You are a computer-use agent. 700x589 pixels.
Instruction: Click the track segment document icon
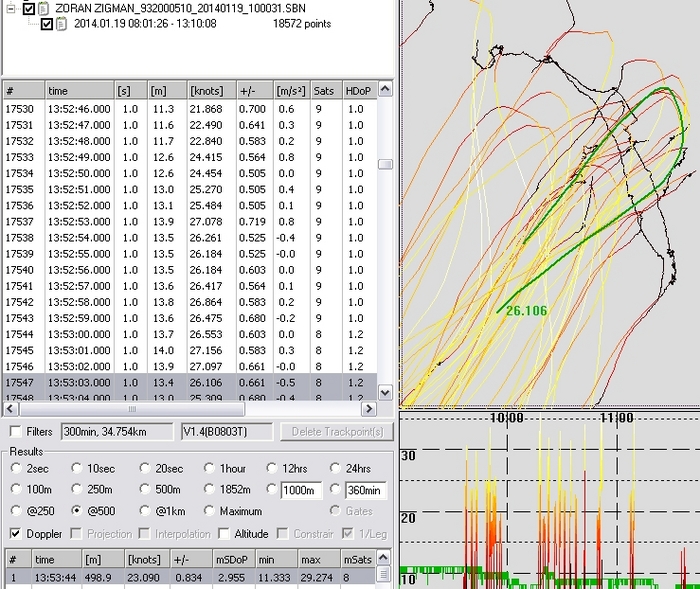coord(62,23)
